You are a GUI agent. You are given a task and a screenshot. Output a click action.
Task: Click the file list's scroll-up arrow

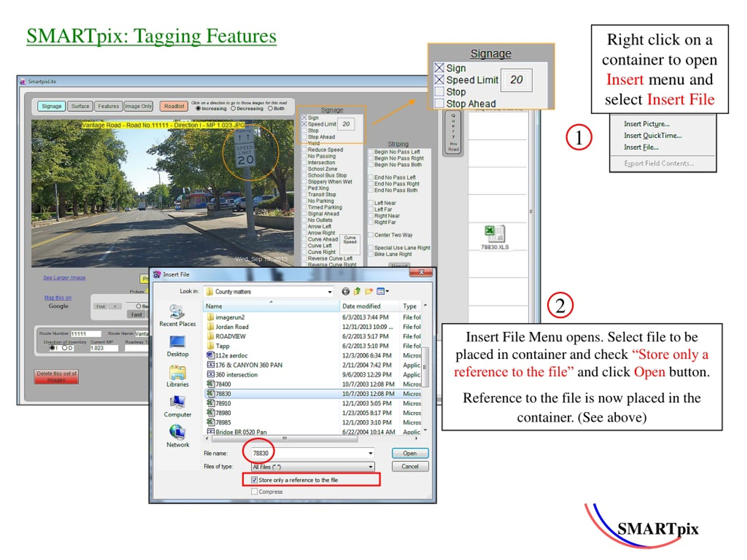pyautogui.click(x=425, y=305)
